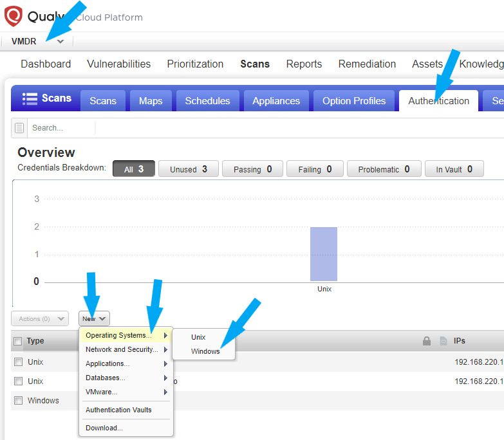Focus the Search input field
The width and height of the screenshot is (504, 440).
point(62,128)
